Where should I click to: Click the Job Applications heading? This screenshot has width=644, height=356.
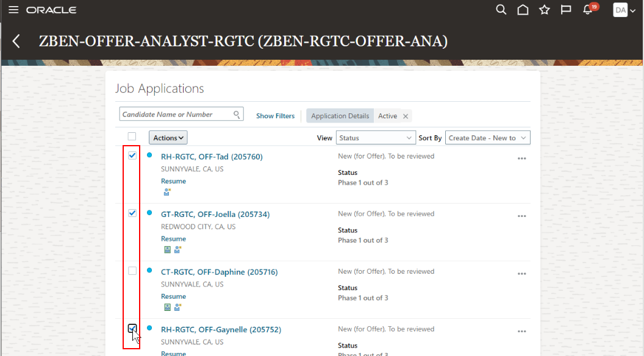click(x=159, y=88)
